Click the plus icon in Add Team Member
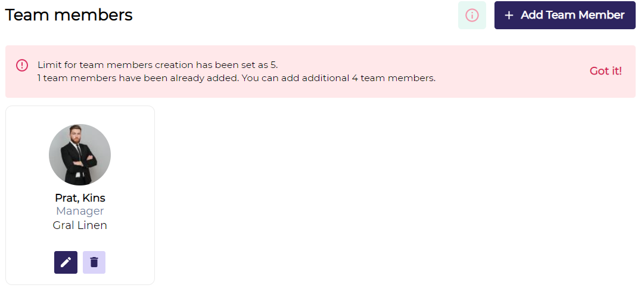The width and height of the screenshot is (644, 294). click(509, 16)
